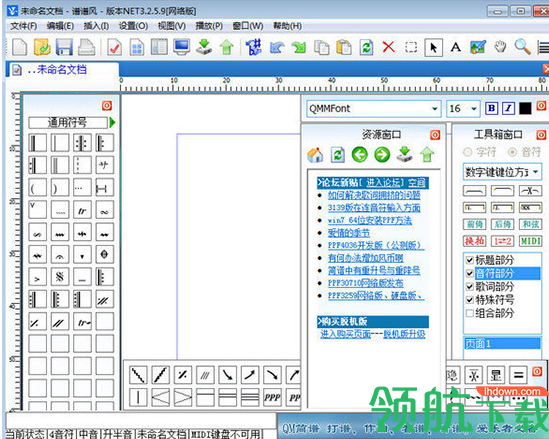
Task: Delete with the red X icon
Action: pos(389,47)
